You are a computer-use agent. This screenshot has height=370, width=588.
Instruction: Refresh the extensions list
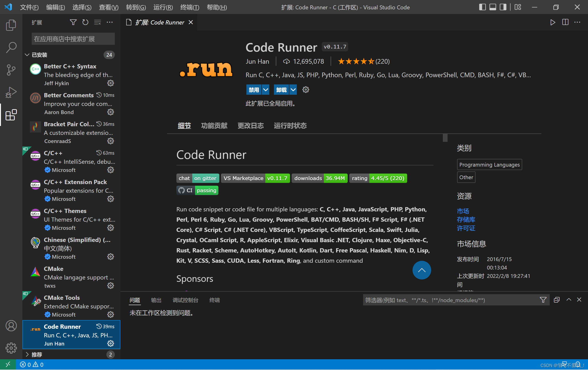pyautogui.click(x=85, y=22)
